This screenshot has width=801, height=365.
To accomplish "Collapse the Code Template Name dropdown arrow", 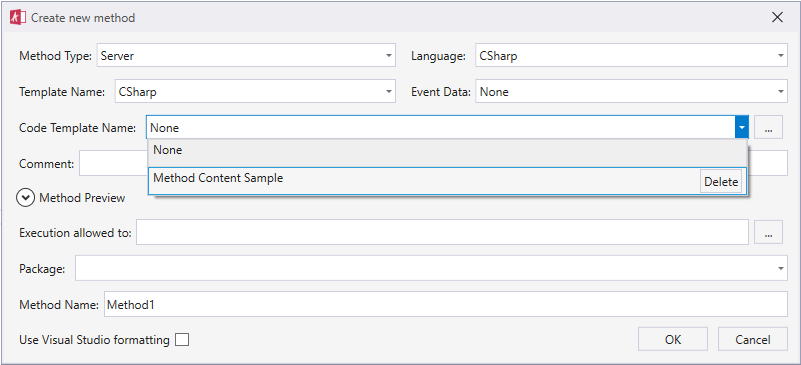I will click(742, 127).
